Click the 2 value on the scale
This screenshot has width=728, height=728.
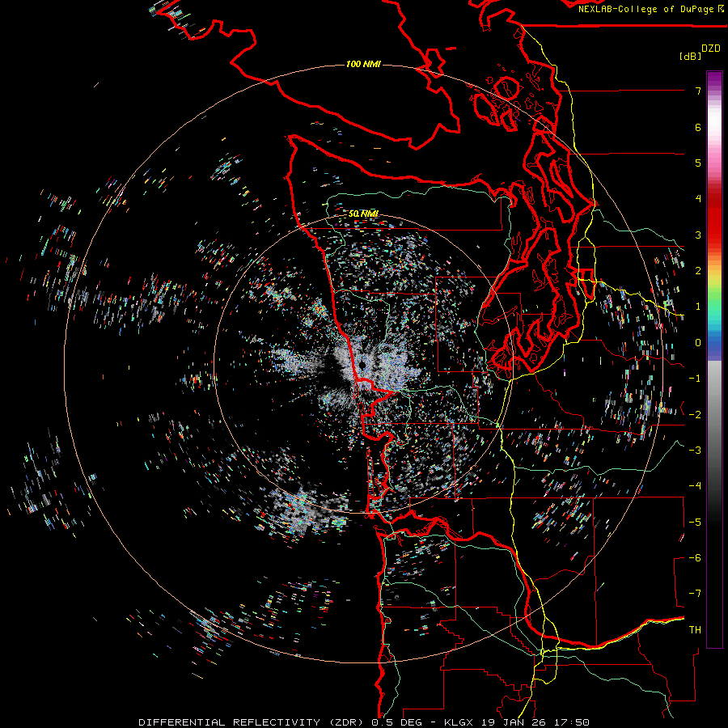pos(698,271)
